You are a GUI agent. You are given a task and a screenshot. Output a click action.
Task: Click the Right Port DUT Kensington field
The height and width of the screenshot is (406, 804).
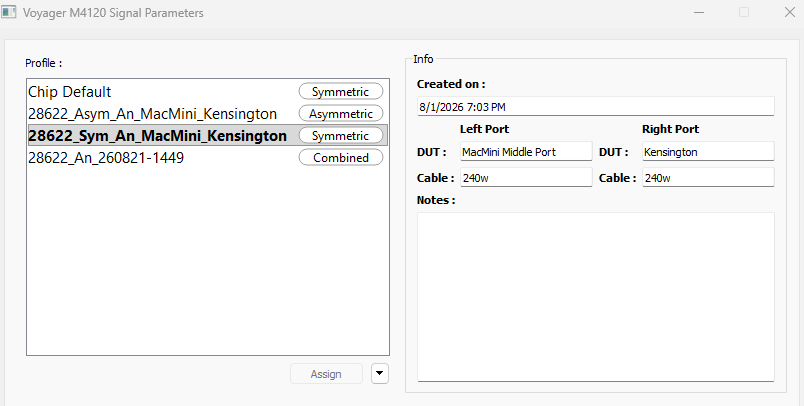coord(708,151)
